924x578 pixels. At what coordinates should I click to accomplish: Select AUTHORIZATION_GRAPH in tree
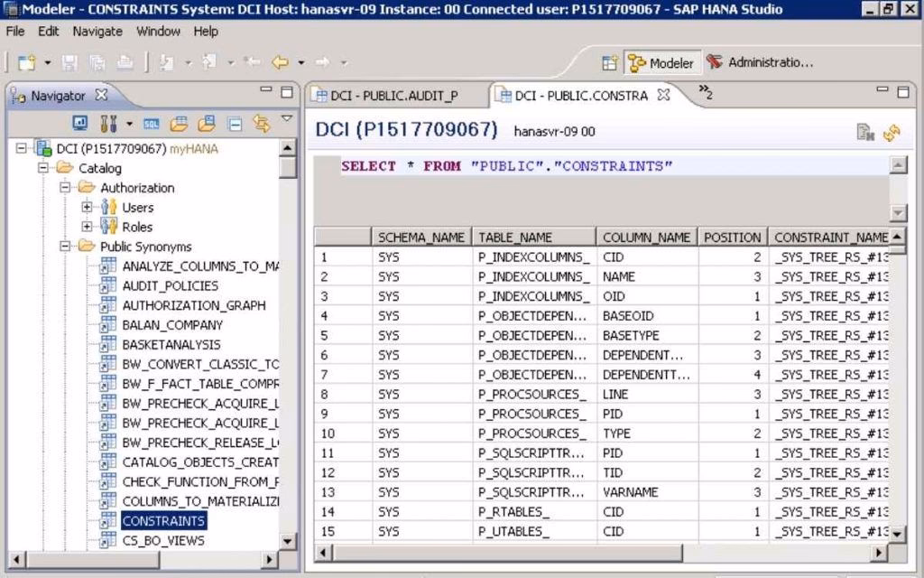point(194,305)
